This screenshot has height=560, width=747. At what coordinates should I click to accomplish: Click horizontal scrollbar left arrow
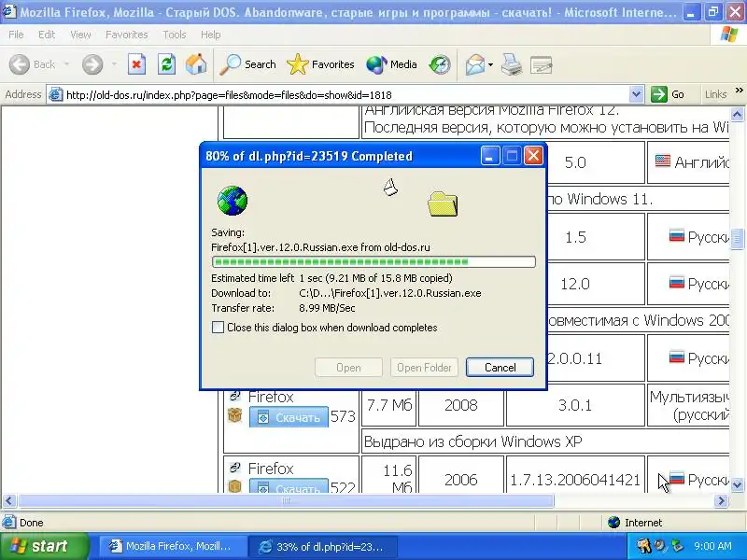(x=9, y=500)
